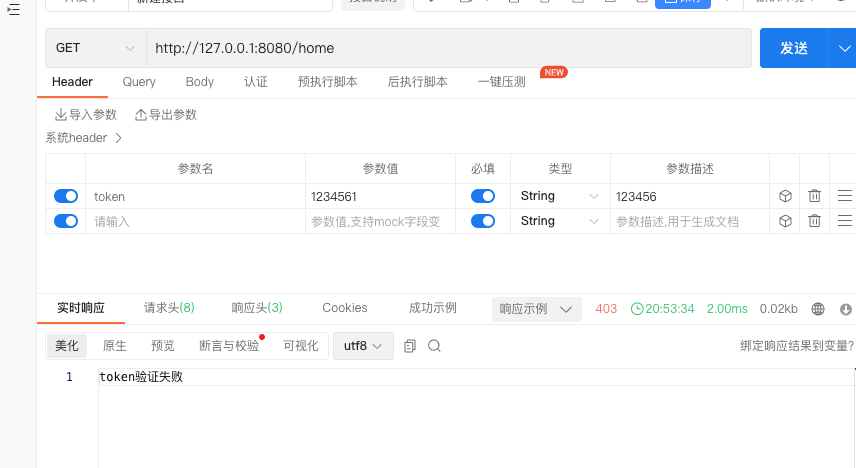
Task: Open the utf8 encoding dropdown
Action: coord(363,346)
